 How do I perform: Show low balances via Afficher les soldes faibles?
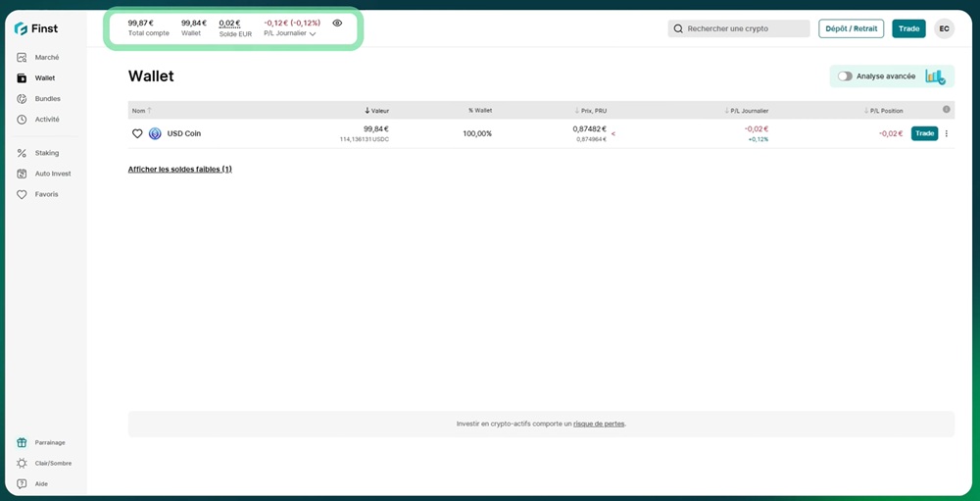(180, 170)
